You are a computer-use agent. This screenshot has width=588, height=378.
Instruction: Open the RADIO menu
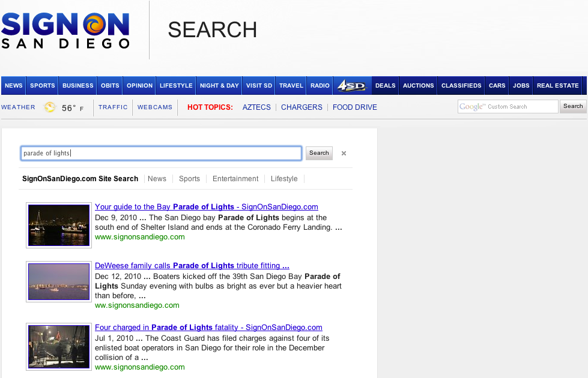[x=320, y=86]
